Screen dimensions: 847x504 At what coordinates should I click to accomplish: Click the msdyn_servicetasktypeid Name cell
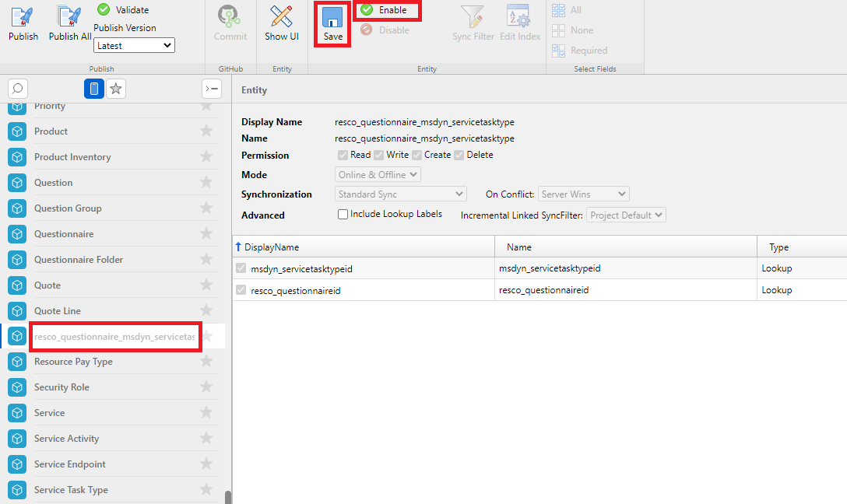[x=626, y=268]
